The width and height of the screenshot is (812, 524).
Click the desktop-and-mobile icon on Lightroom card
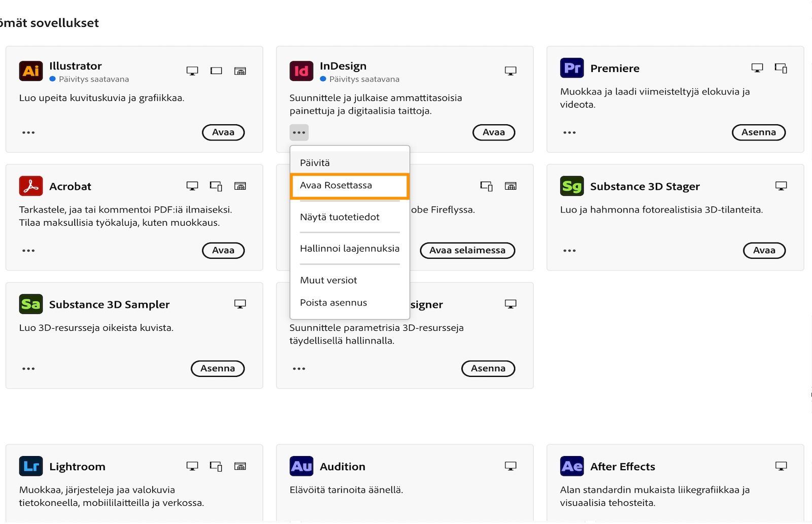(x=216, y=466)
